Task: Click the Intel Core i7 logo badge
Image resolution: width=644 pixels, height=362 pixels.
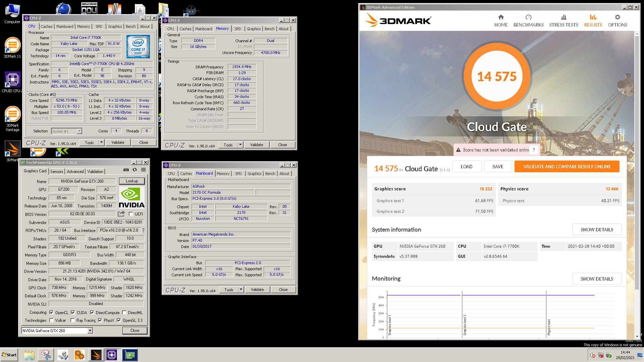Action: 138,47
